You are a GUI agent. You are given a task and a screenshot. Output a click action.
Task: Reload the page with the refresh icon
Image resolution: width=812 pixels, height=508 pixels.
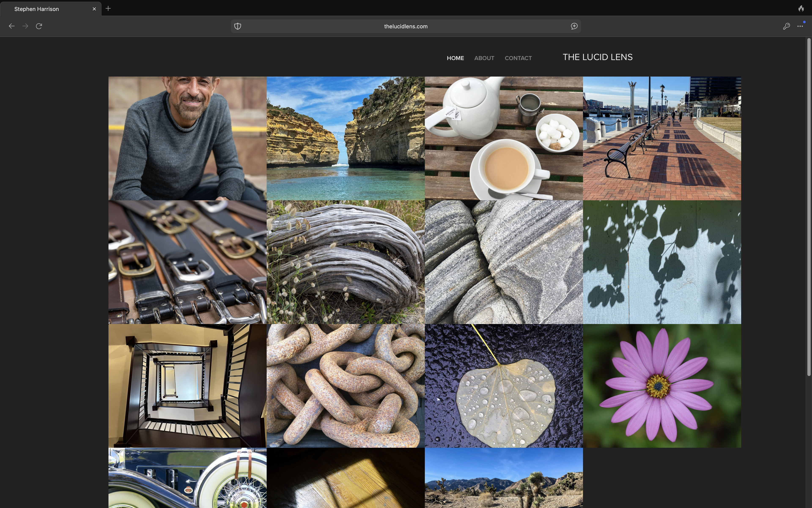(x=39, y=26)
